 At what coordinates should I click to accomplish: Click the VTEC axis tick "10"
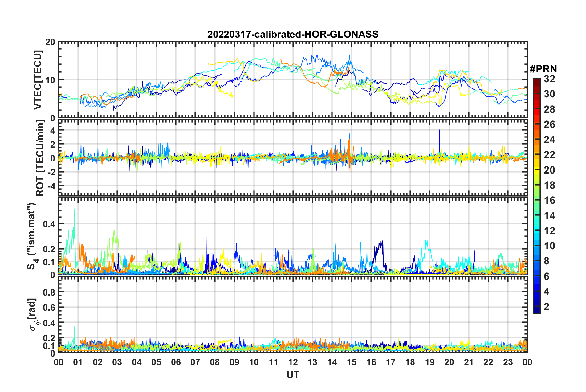pos(50,80)
